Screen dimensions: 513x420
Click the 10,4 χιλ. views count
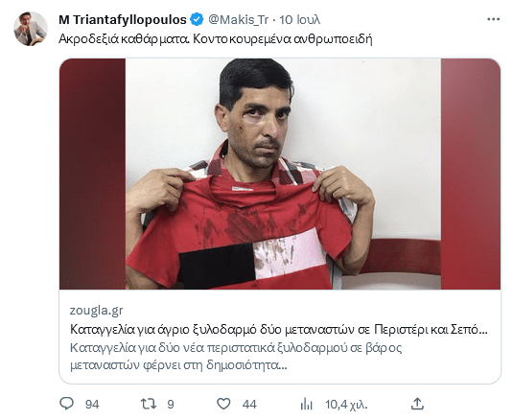(346, 405)
